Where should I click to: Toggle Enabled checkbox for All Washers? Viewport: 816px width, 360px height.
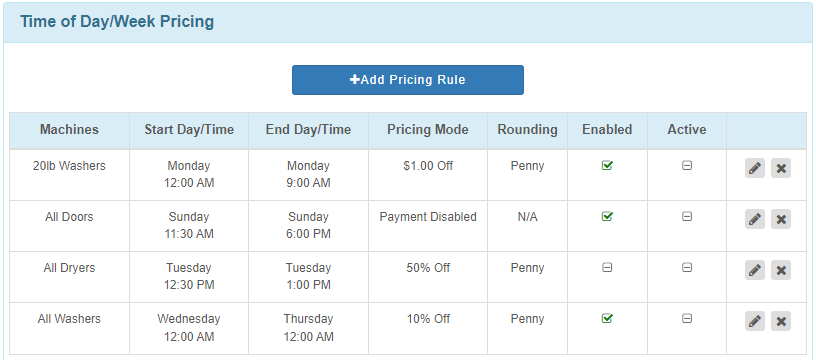(x=607, y=318)
